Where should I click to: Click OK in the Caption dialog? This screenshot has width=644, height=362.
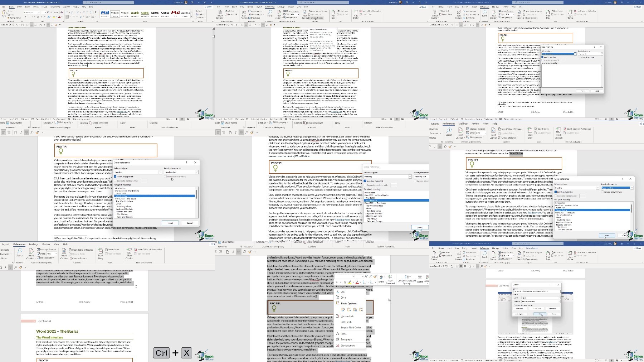coord(540,314)
